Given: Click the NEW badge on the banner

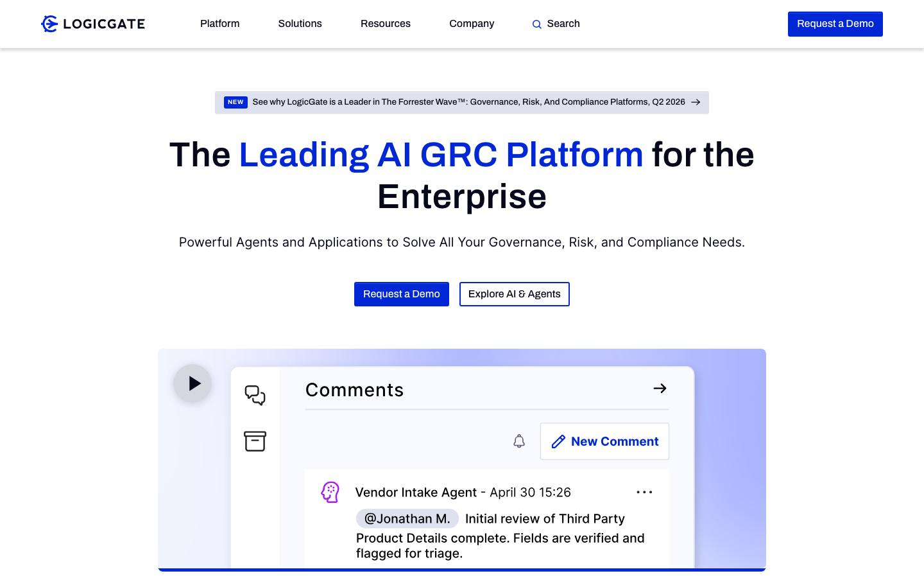Looking at the screenshot, I should (x=235, y=102).
